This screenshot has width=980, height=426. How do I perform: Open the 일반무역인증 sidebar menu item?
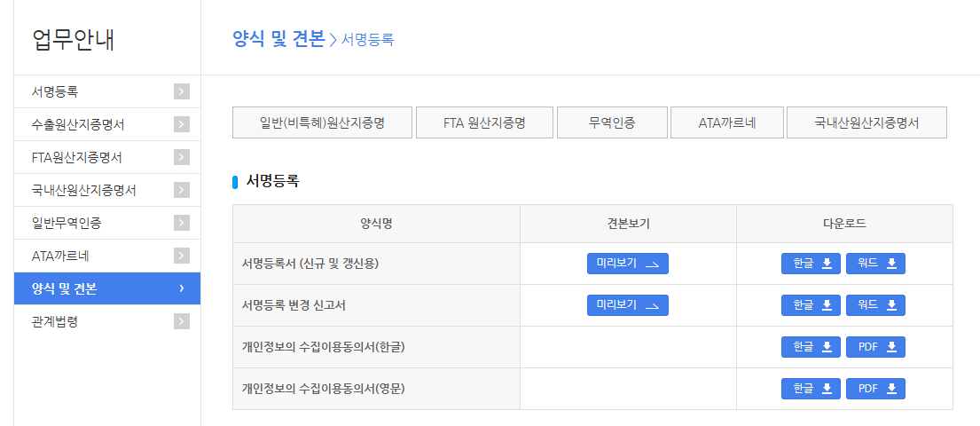[x=107, y=223]
